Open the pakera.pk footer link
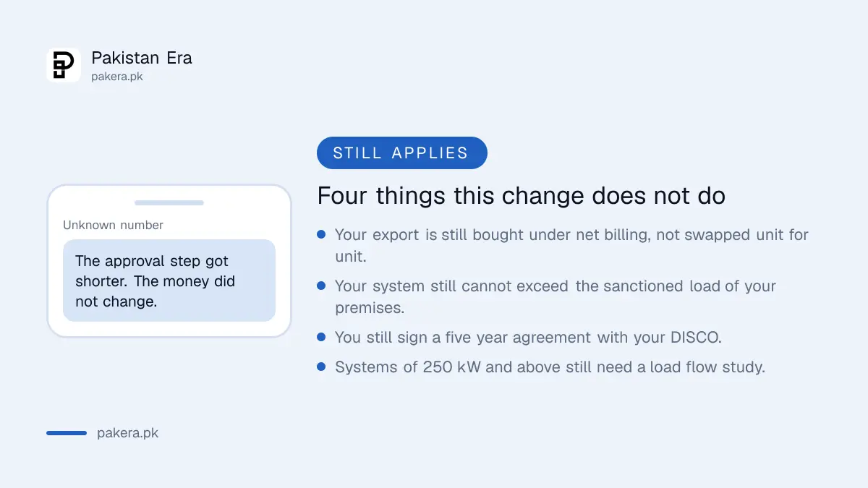Viewport: 868px width, 488px height. (x=127, y=433)
